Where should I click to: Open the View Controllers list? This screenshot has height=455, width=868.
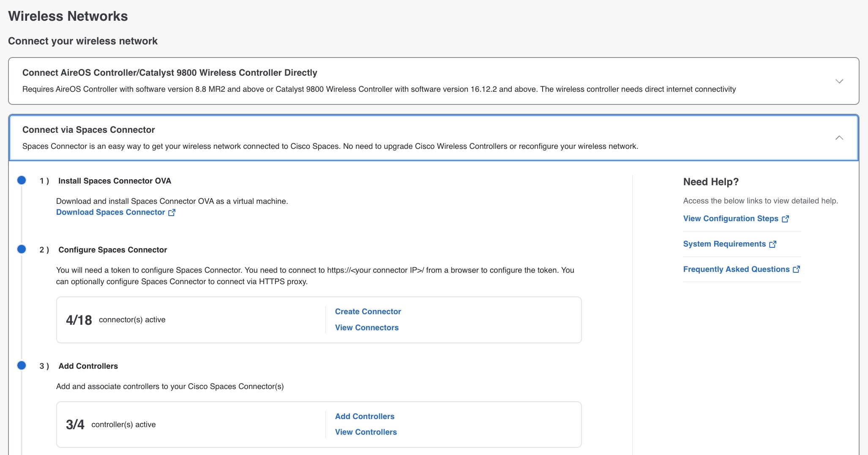click(366, 432)
